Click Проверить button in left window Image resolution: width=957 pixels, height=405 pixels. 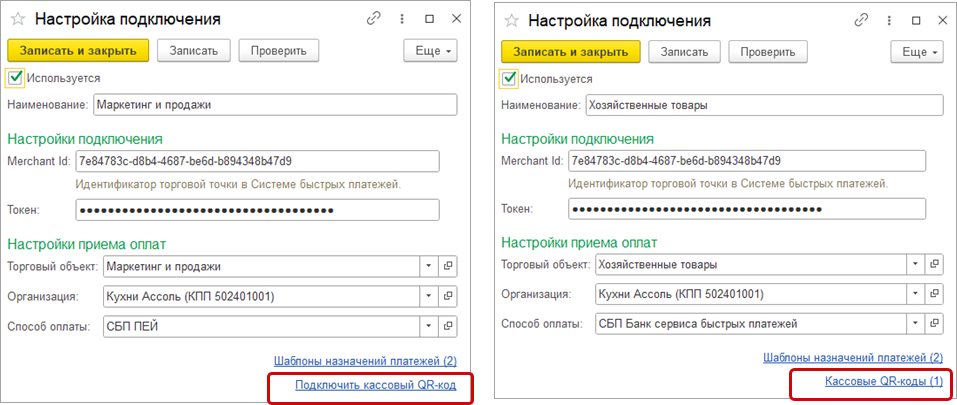[278, 51]
